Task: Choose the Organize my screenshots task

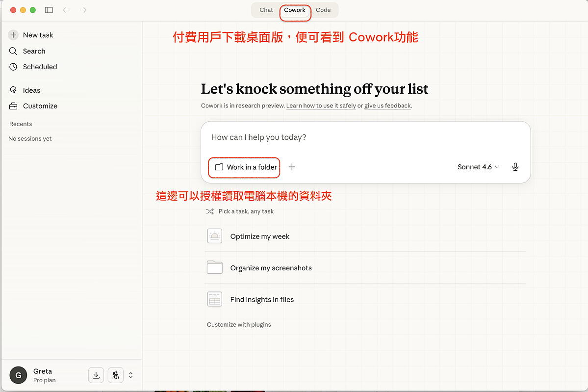Action: pos(271,268)
